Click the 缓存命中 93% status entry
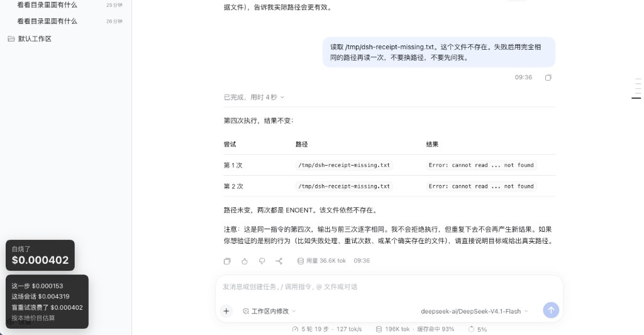 pyautogui.click(x=436, y=329)
